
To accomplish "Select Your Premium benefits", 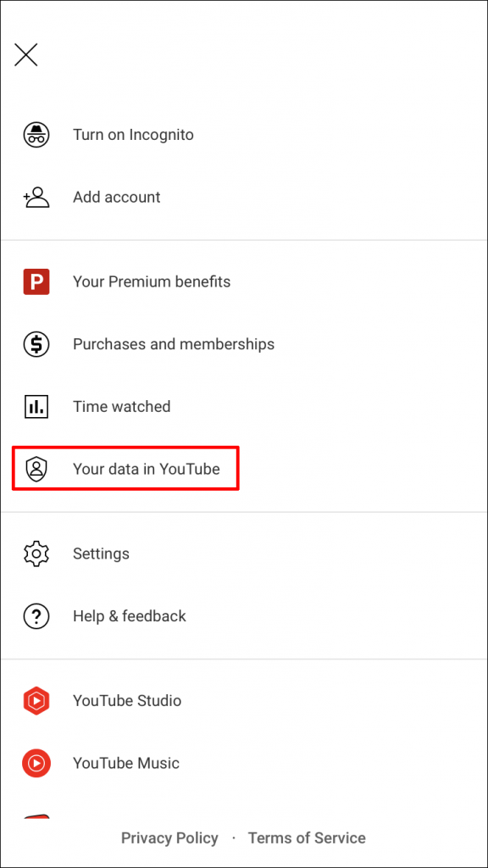I will pos(152,281).
